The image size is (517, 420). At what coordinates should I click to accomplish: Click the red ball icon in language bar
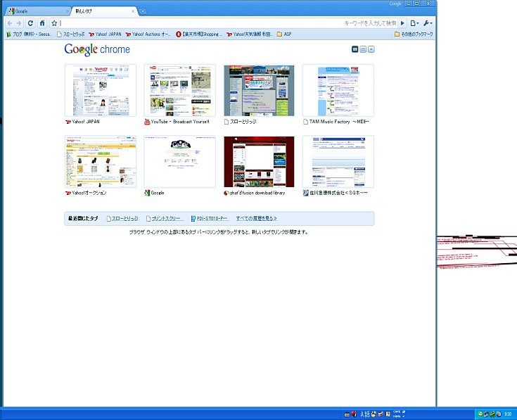pyautogui.click(x=354, y=414)
